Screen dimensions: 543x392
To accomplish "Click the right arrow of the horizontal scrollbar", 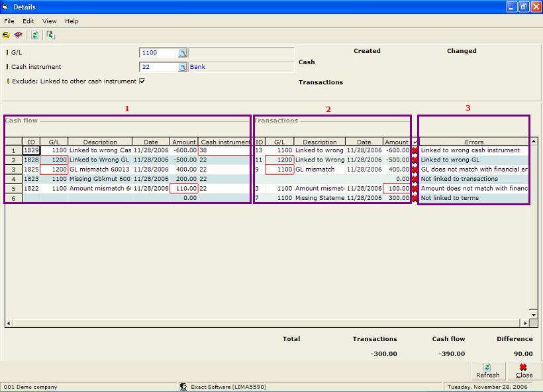I will click(524, 323).
